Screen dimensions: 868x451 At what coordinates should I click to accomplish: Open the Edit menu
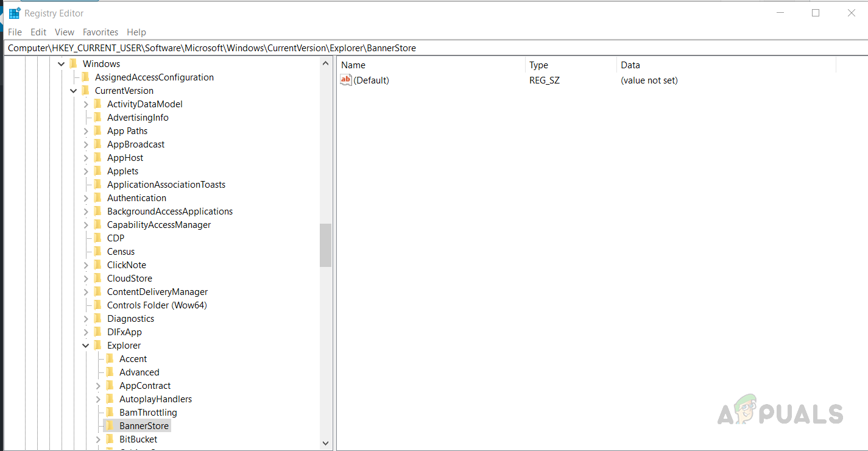[38, 32]
